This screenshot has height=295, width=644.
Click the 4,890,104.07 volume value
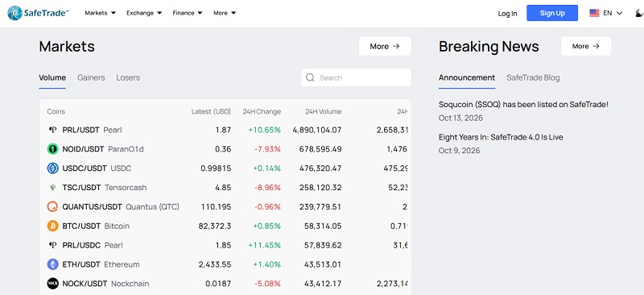point(317,130)
